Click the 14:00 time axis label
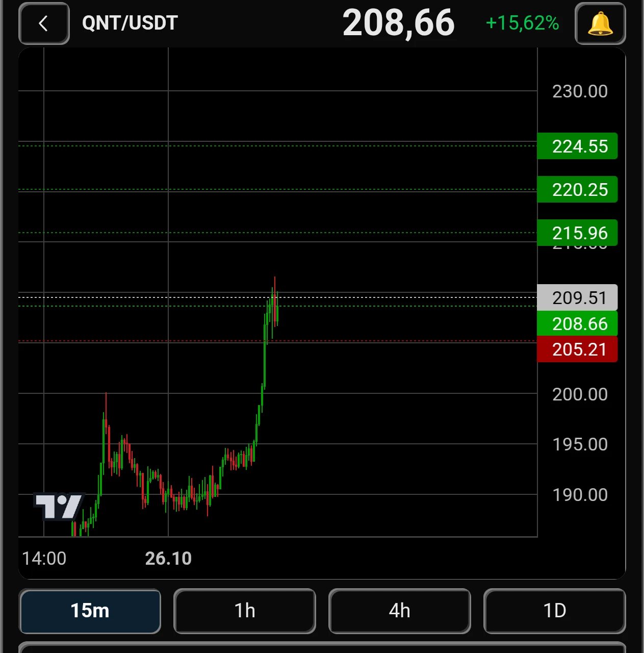The width and height of the screenshot is (644, 653). click(44, 559)
